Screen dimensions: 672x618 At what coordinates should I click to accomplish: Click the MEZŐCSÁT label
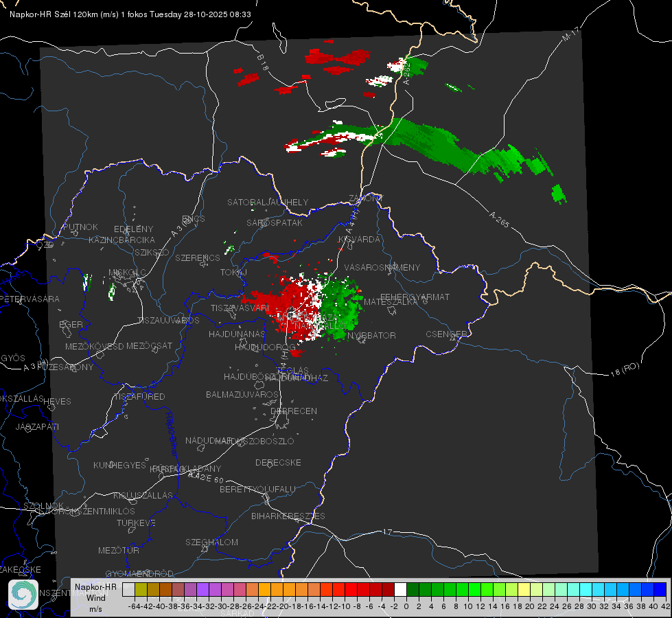click(149, 345)
